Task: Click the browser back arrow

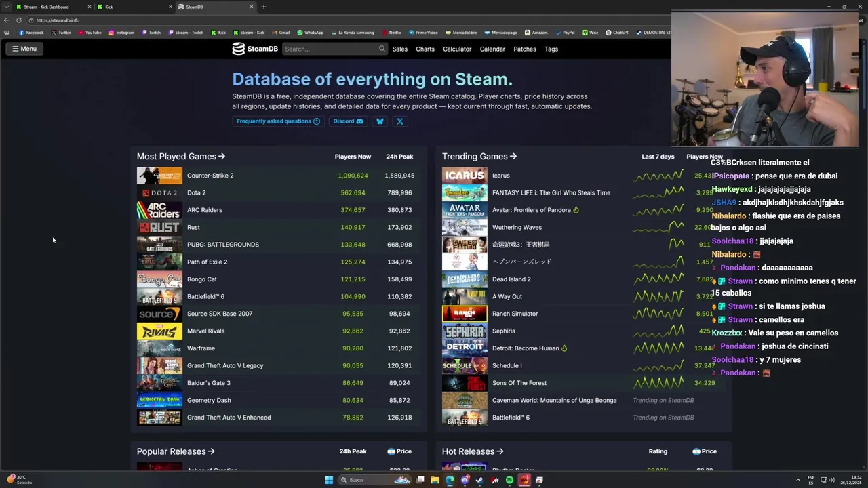Action: coord(7,20)
